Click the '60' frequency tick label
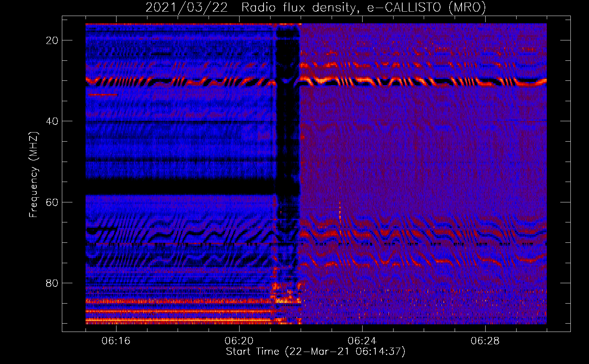The width and height of the screenshot is (589, 364). (52, 202)
